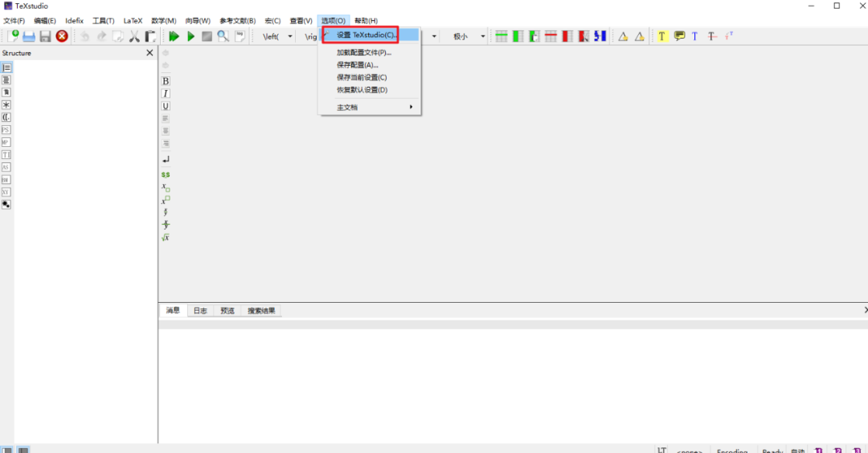Screen dimensions: 868x453
Task: Click the Bold B formatting icon
Action: [166, 81]
